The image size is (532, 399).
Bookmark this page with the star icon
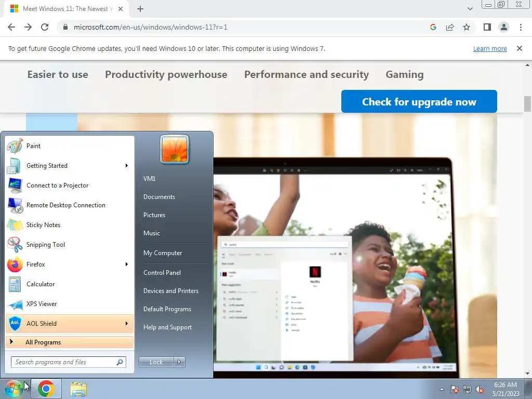pyautogui.click(x=467, y=27)
